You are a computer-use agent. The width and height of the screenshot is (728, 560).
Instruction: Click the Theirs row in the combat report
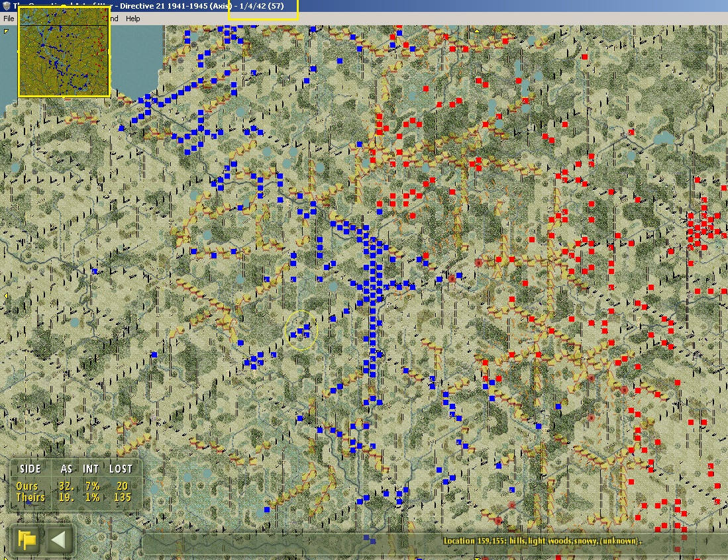tap(74, 497)
